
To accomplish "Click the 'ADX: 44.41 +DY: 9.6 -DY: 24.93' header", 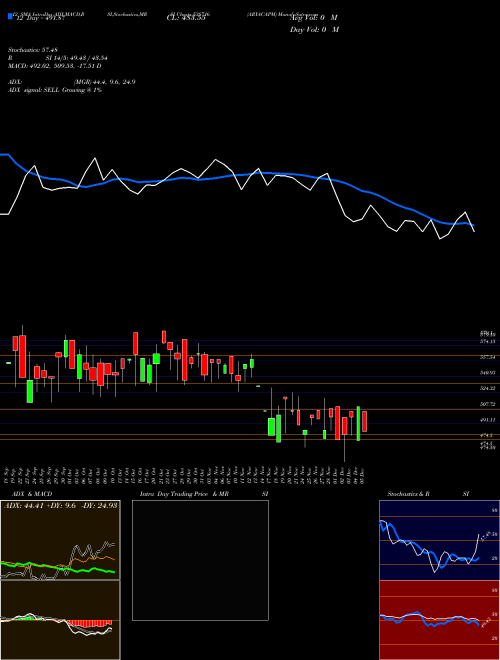I will [60, 505].
